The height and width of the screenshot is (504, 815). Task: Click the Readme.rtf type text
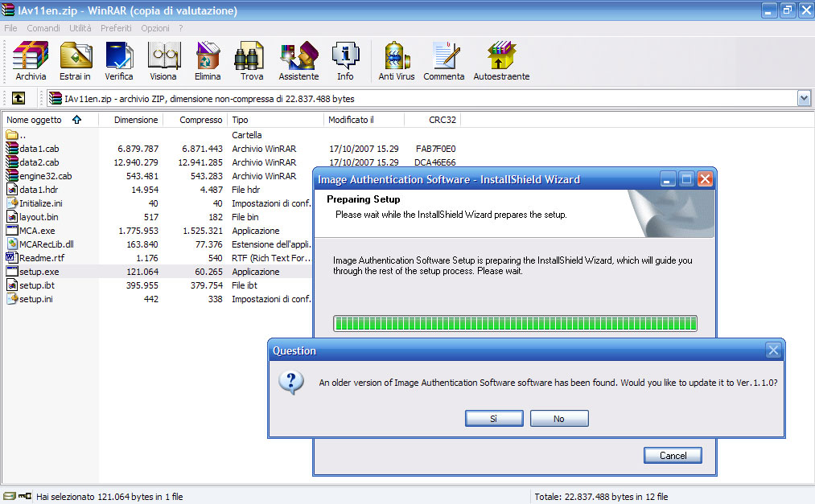(271, 258)
